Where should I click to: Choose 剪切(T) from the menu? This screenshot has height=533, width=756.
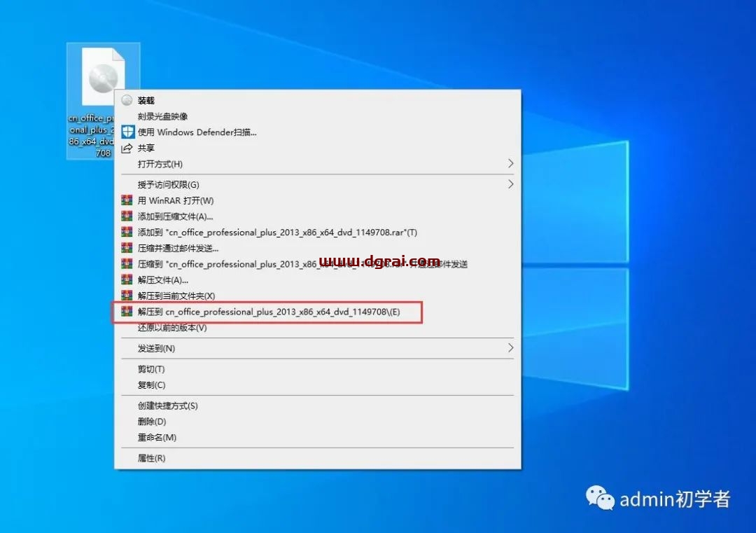point(318,369)
